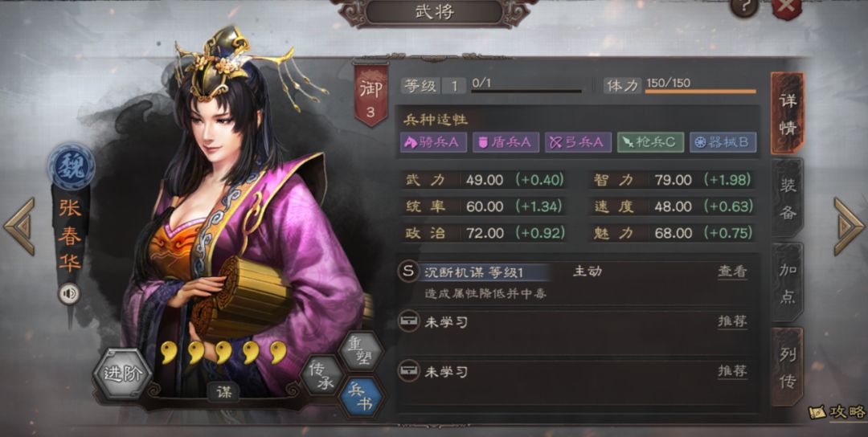Click 推荐 for the second skill slot
The width and height of the screenshot is (868, 437).
tap(732, 321)
